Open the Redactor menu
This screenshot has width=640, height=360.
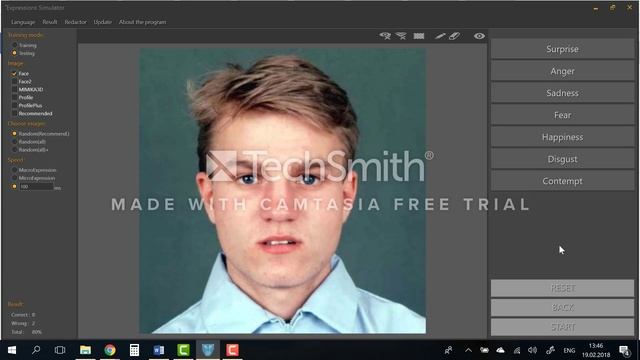point(76,22)
